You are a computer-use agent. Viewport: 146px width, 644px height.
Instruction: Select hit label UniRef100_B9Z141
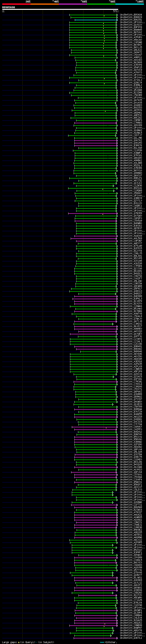(131, 188)
